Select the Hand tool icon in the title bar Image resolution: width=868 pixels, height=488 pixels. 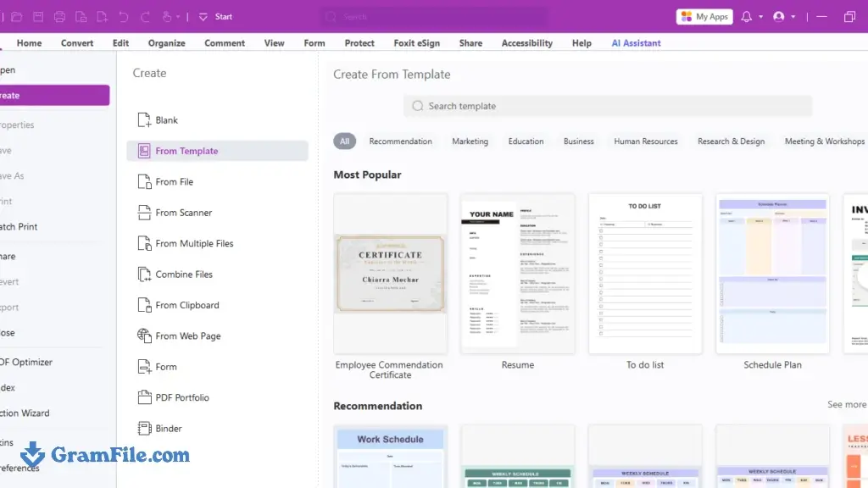pos(167,17)
